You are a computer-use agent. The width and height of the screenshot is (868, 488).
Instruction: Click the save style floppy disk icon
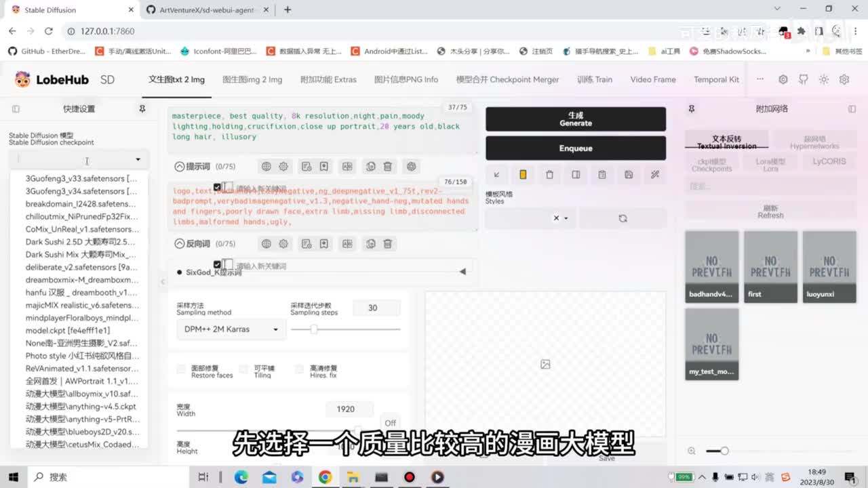click(629, 174)
